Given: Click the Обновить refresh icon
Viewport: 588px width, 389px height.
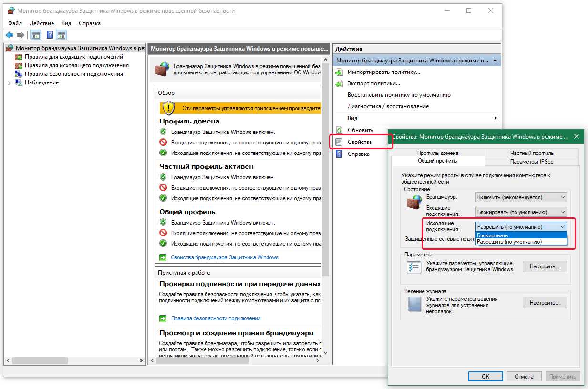Looking at the screenshot, I should click(x=339, y=130).
